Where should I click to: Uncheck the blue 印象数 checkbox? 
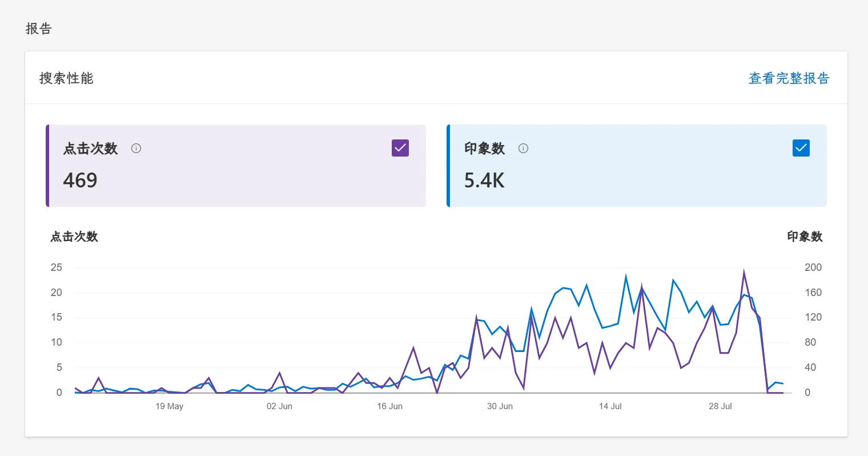(801, 148)
